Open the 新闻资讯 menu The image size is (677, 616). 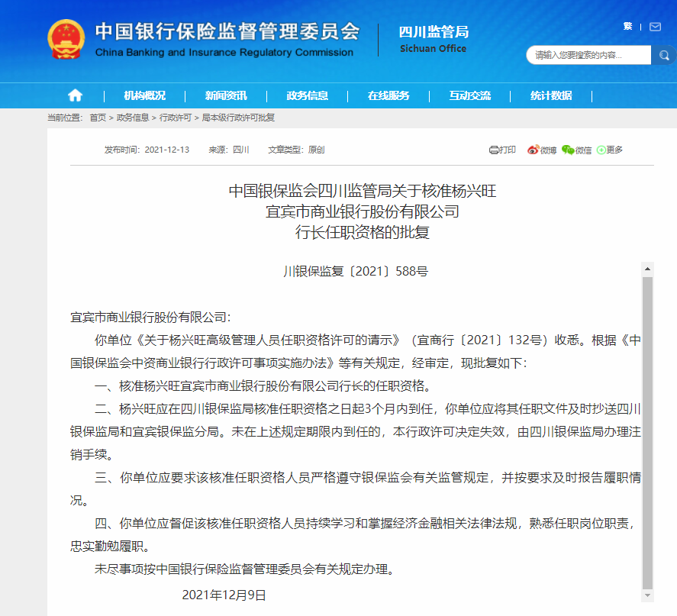click(x=226, y=95)
